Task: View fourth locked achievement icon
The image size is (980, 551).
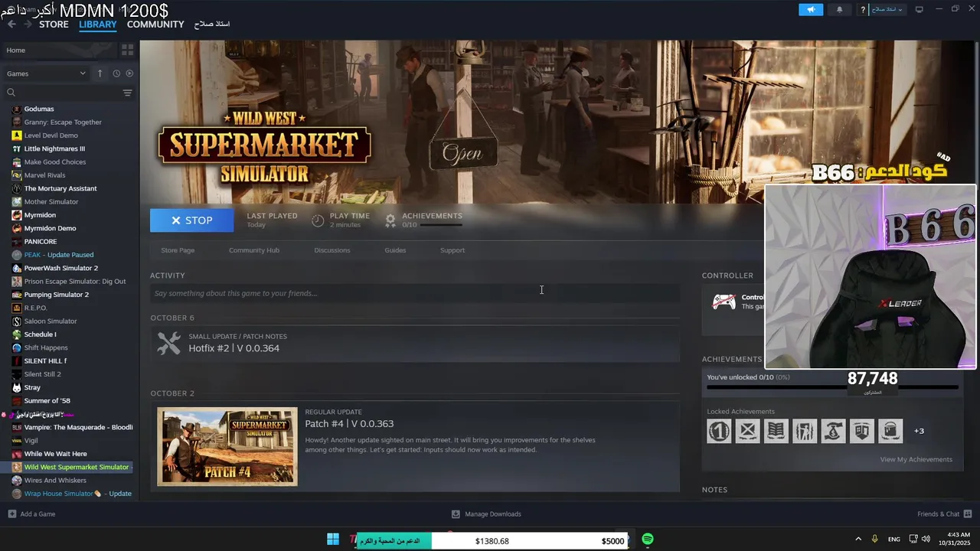Action: pos(805,431)
